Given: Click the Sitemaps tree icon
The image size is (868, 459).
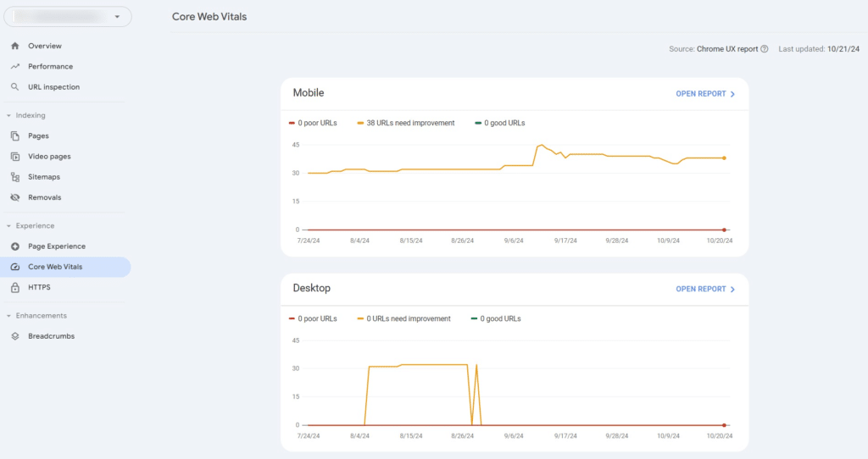Looking at the screenshot, I should click(15, 177).
